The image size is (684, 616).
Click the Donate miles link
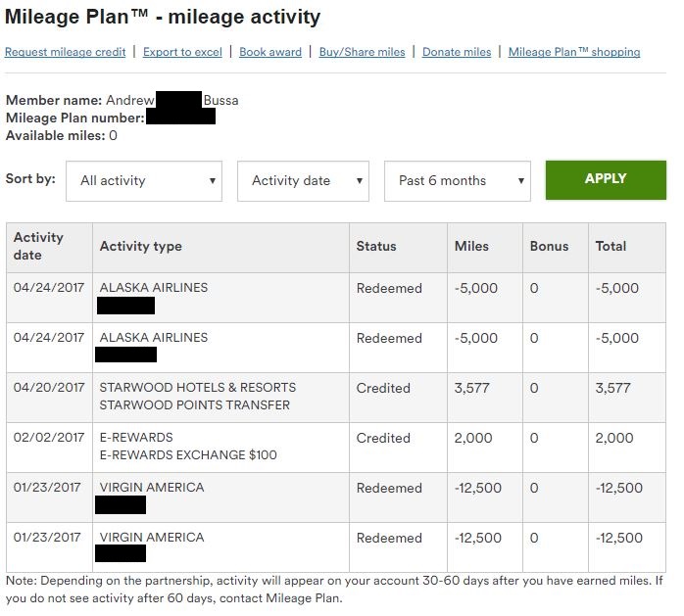[456, 52]
